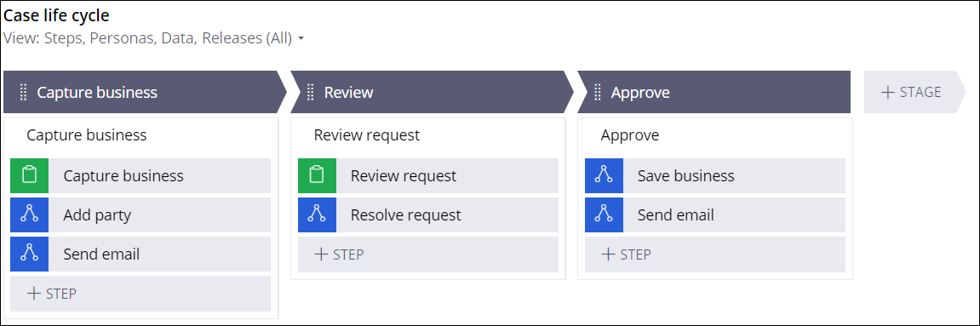Select the Review stage header
The image size is (980, 326).
(x=431, y=93)
